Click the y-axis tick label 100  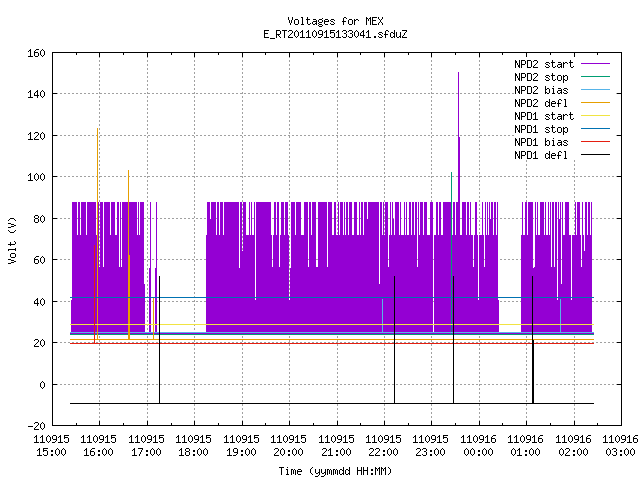36,177
